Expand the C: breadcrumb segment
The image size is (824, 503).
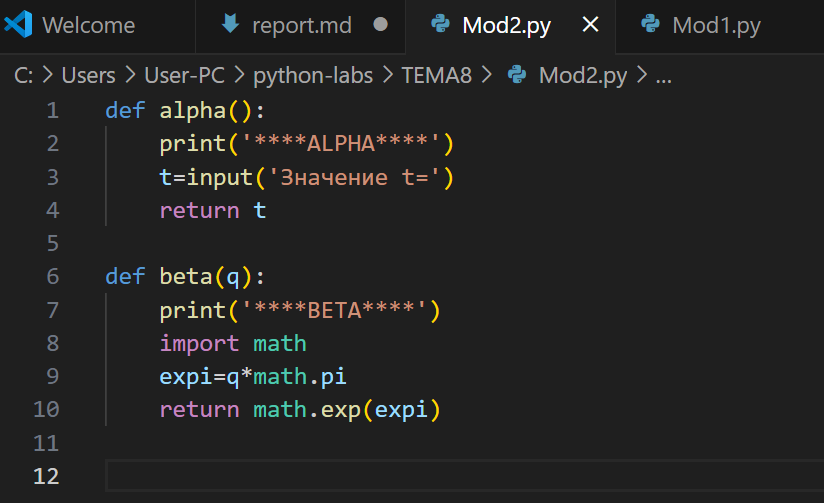24,75
